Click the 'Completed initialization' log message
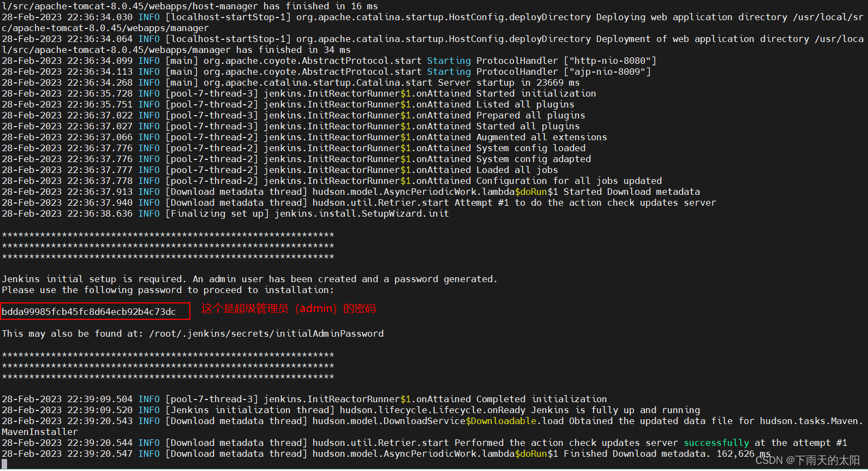This screenshot has width=868, height=471. tap(542, 399)
